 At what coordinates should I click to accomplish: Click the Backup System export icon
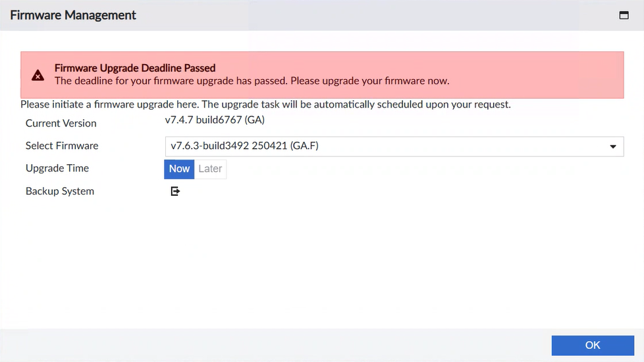175,191
